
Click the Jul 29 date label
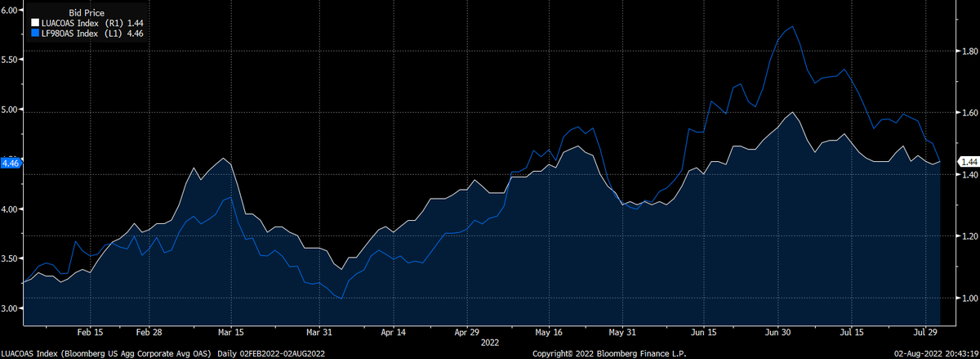pos(927,333)
